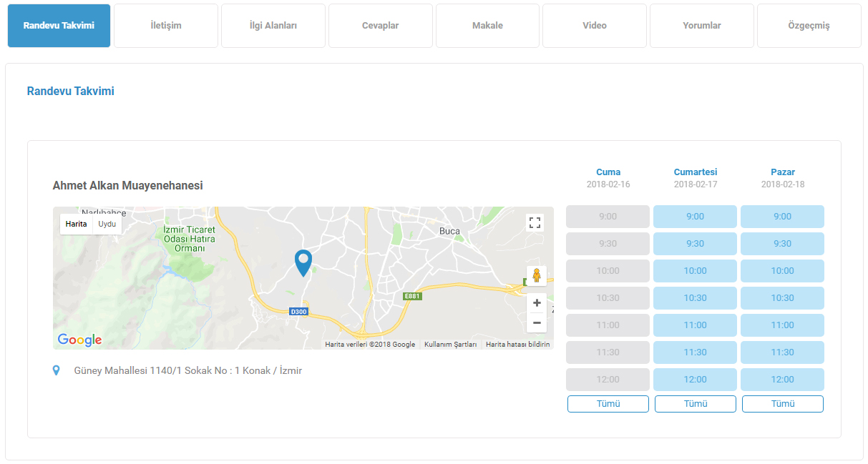Switch map to Uydu satellite view
The height and width of the screenshot is (464, 868).
click(107, 224)
